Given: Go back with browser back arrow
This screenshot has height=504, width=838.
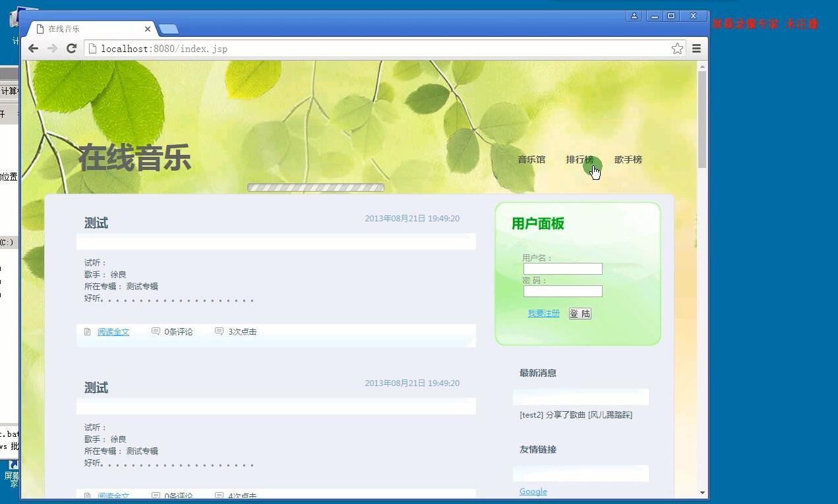Looking at the screenshot, I should pos(33,48).
